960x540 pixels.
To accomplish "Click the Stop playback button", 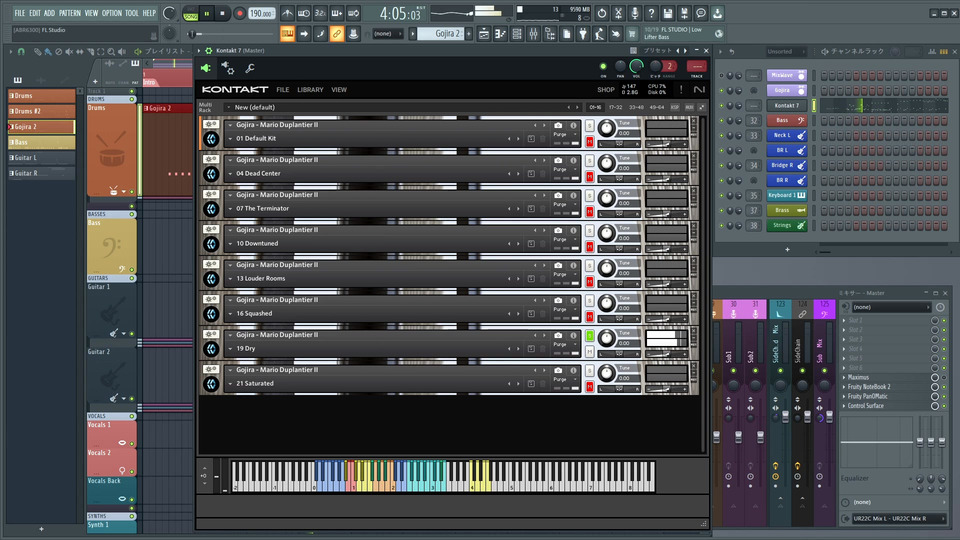I will (222, 13).
